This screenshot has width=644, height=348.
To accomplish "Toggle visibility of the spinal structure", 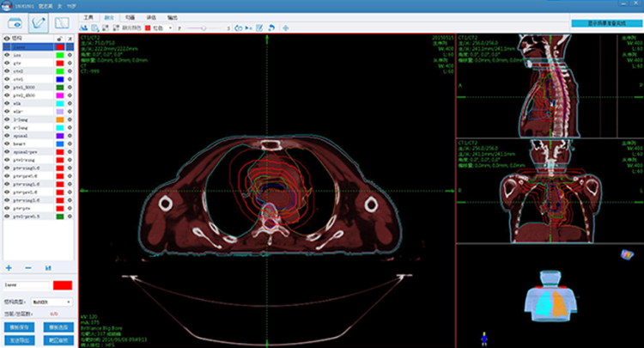I will coord(7,135).
